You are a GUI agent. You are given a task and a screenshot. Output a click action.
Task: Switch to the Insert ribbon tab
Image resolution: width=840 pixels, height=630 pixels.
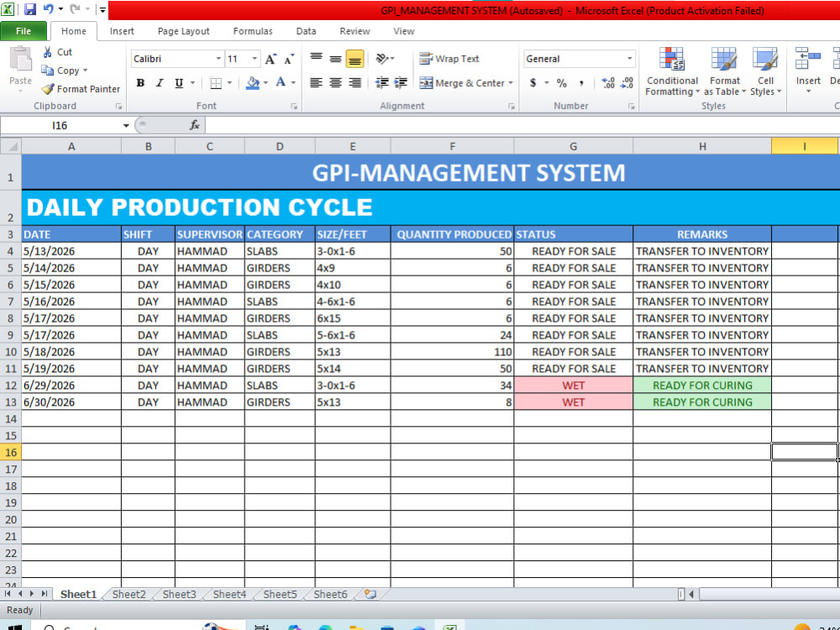[x=122, y=31]
